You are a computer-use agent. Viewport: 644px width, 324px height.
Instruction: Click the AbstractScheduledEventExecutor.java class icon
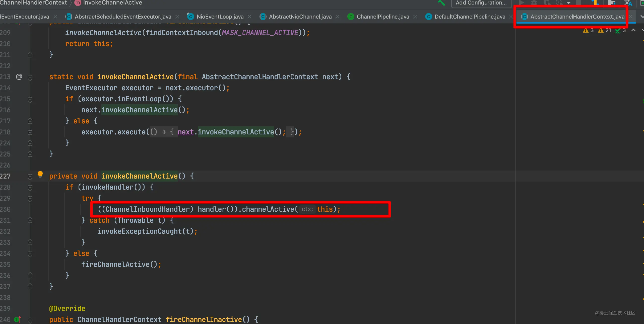tap(69, 17)
